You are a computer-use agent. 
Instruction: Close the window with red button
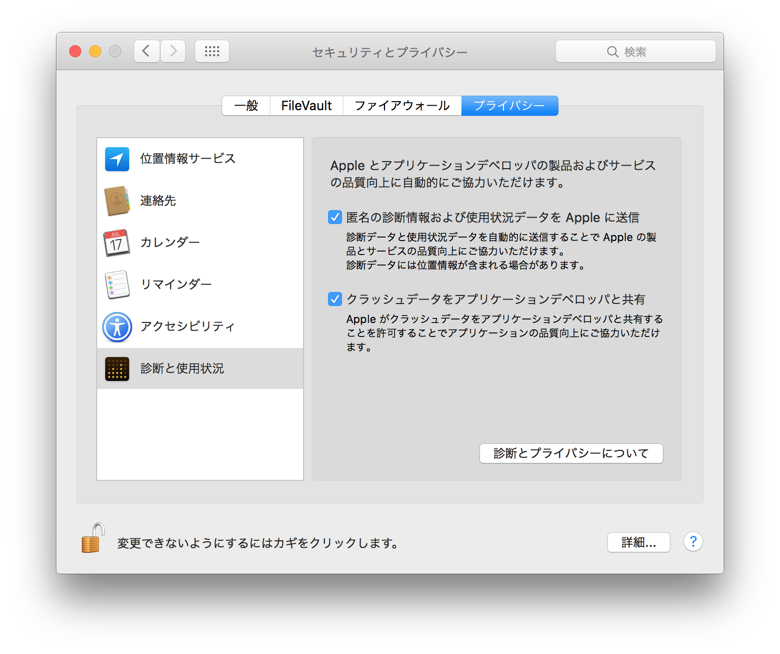[75, 51]
